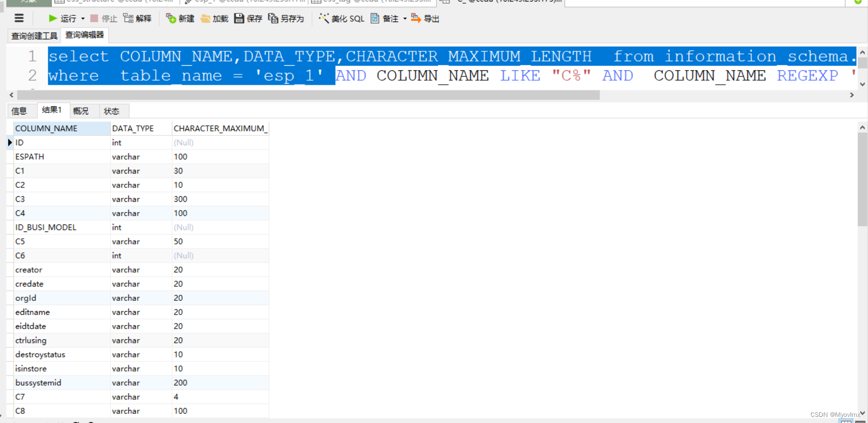
Task: Click the (Null) value in ID row
Action: point(220,143)
